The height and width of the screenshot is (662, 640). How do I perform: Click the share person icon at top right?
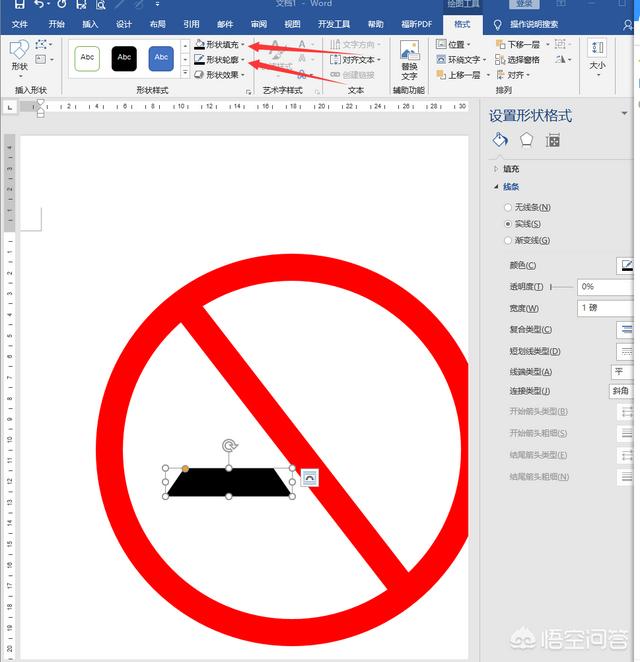[x=628, y=25]
